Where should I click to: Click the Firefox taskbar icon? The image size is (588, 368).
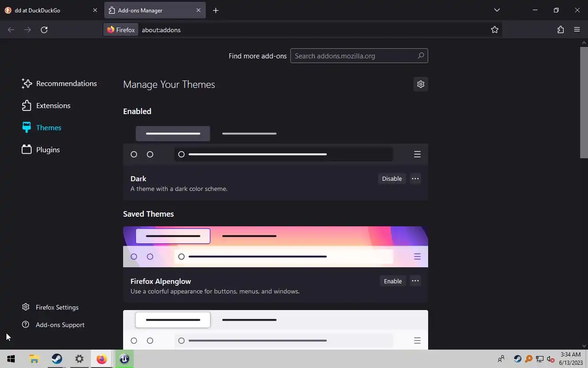[102, 359]
